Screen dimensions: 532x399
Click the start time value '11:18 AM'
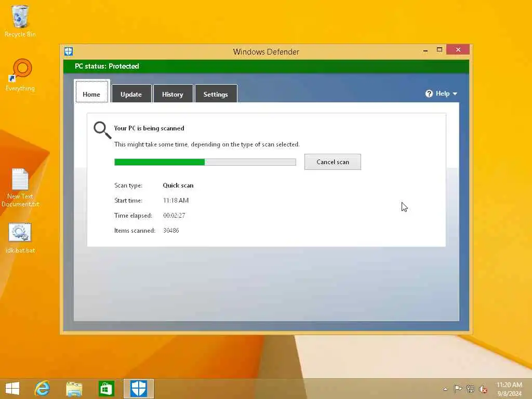(176, 201)
